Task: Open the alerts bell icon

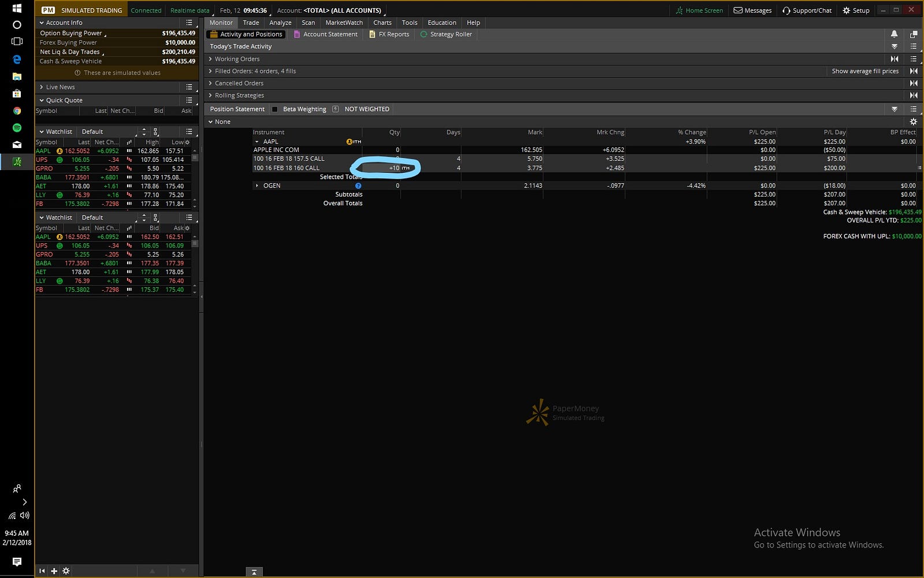Action: (x=895, y=34)
